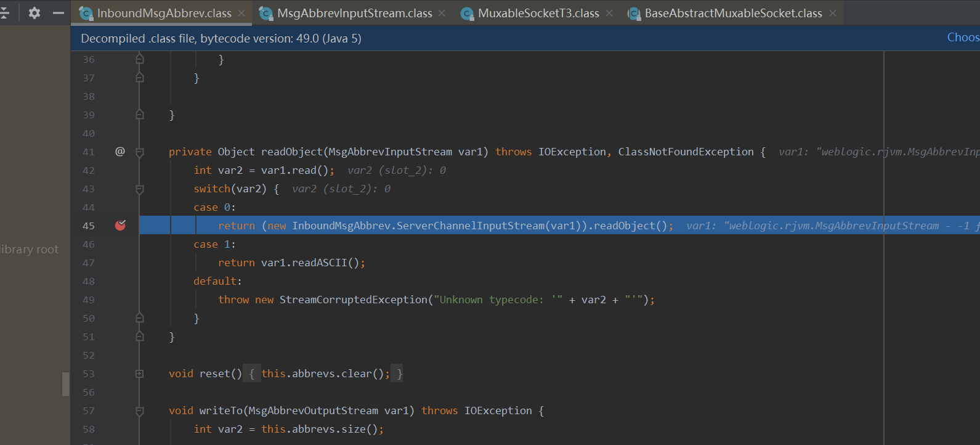Click the writeTo method name on line 57
Screen dimensions: 980x445
tap(221, 410)
